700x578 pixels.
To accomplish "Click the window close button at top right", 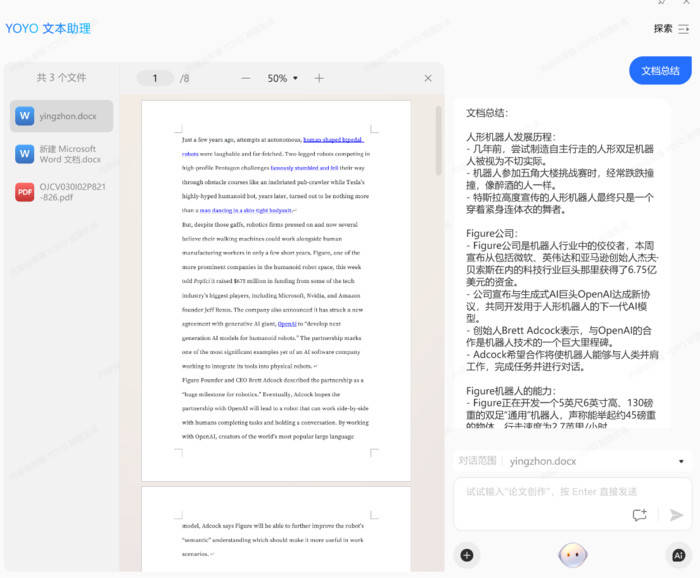I will click(686, 2).
